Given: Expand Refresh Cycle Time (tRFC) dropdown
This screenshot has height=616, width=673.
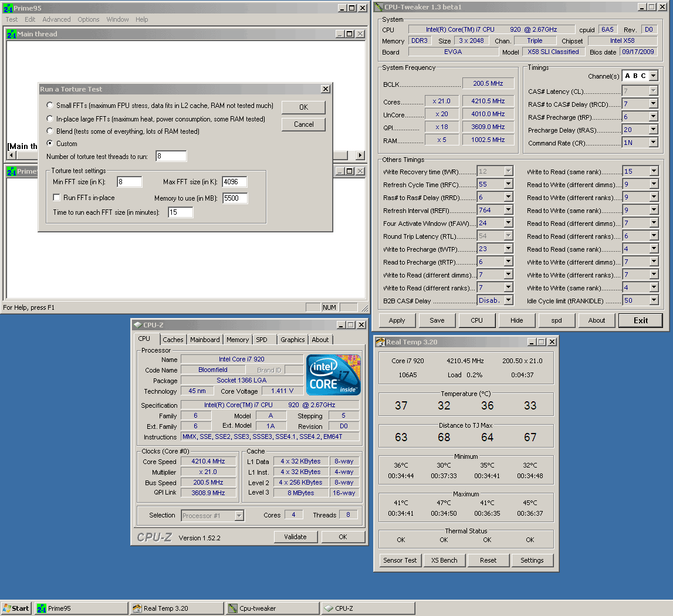Looking at the screenshot, I should pos(508,184).
